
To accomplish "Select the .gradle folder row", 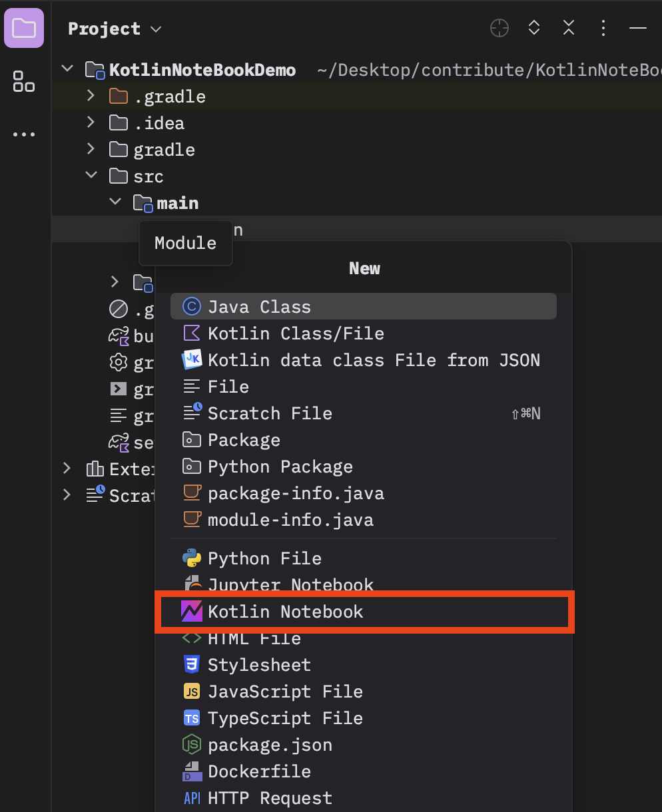I will [x=356, y=97].
